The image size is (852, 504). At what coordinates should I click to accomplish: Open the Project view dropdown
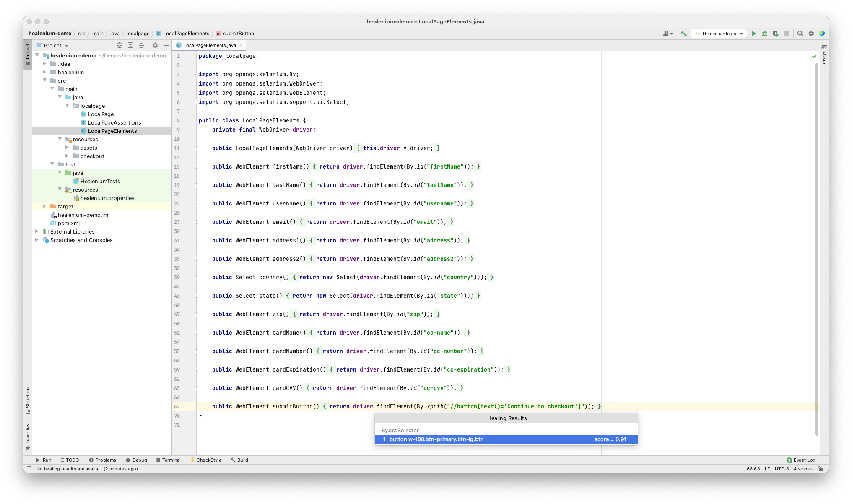(60, 45)
